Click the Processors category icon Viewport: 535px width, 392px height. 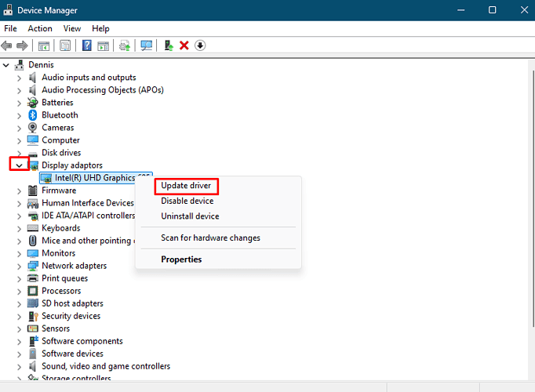click(32, 291)
